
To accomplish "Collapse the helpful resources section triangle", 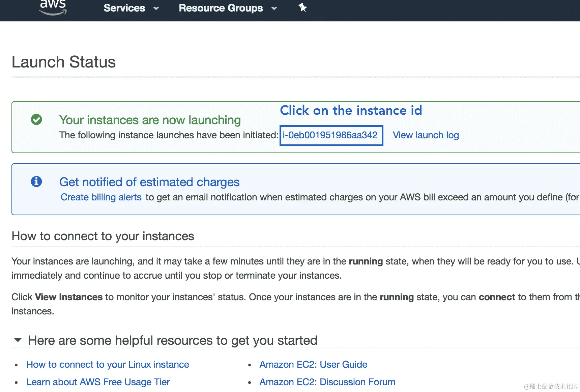I will tap(18, 340).
